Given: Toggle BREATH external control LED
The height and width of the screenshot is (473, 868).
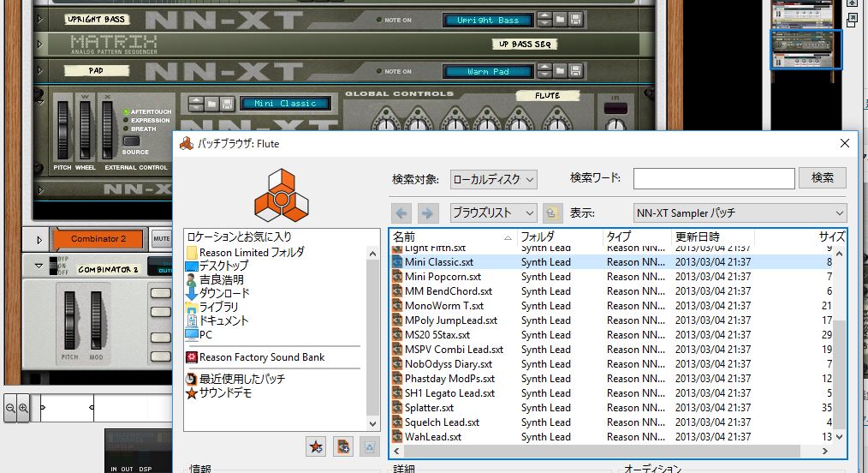Looking at the screenshot, I should click(x=126, y=129).
